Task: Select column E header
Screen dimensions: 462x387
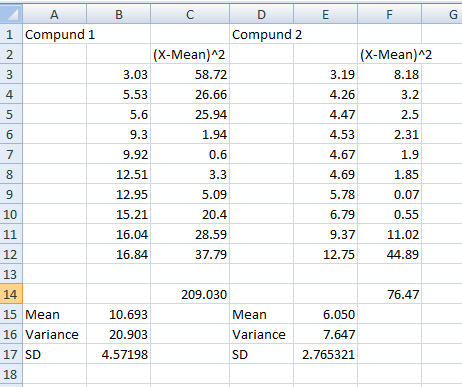Action: (326, 14)
